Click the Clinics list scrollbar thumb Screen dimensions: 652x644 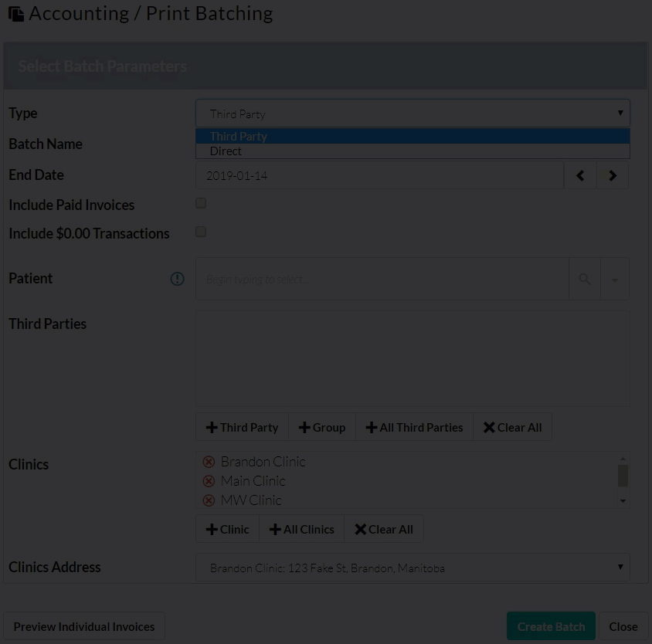pyautogui.click(x=623, y=476)
